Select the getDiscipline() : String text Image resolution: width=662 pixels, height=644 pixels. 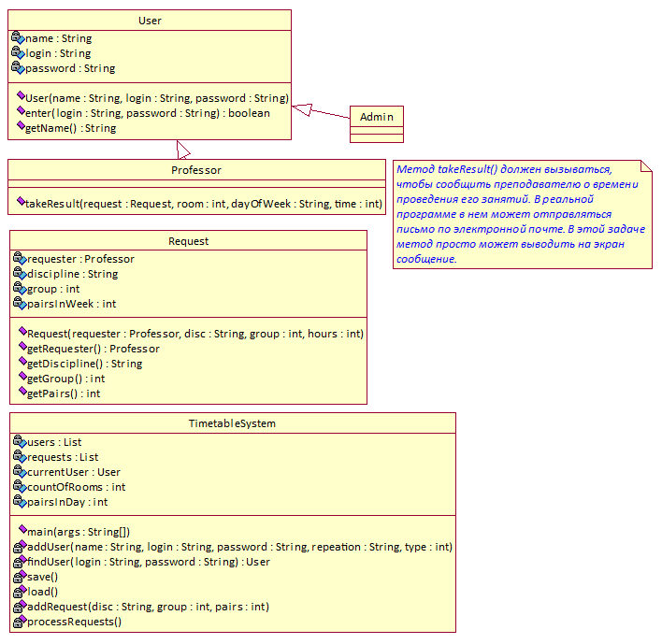[x=85, y=364]
